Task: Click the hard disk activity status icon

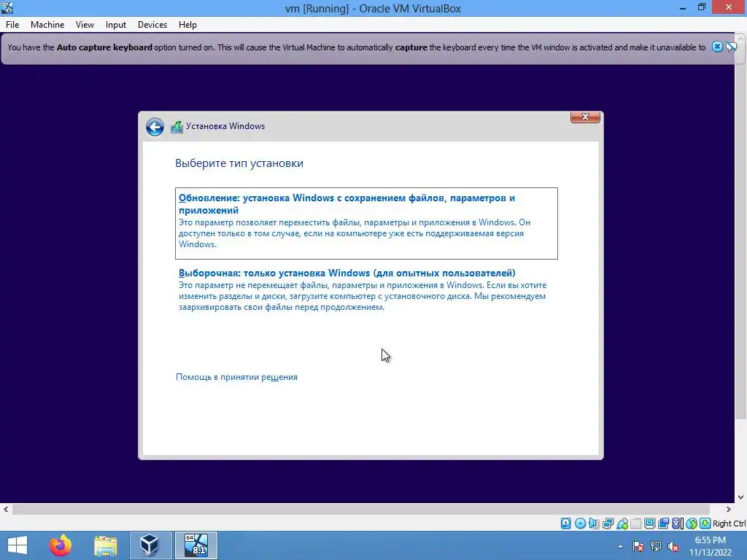Action: (565, 524)
